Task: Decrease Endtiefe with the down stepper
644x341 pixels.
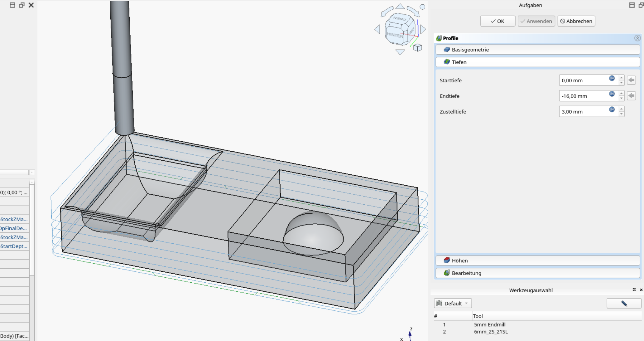Action: point(622,99)
